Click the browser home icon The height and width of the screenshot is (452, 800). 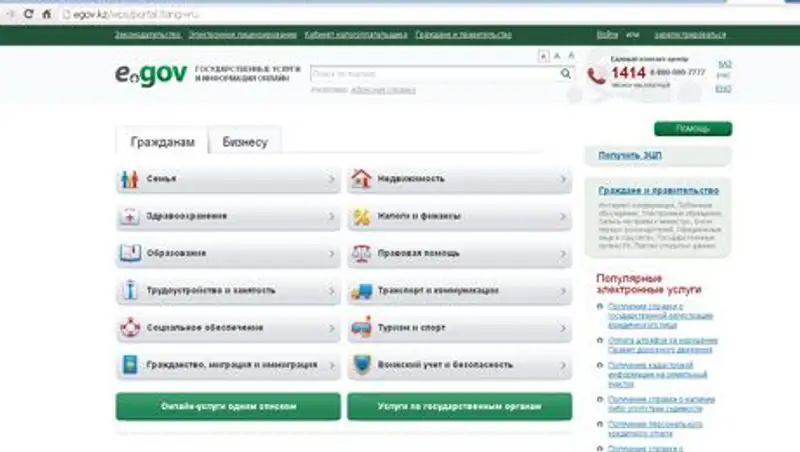[46, 14]
